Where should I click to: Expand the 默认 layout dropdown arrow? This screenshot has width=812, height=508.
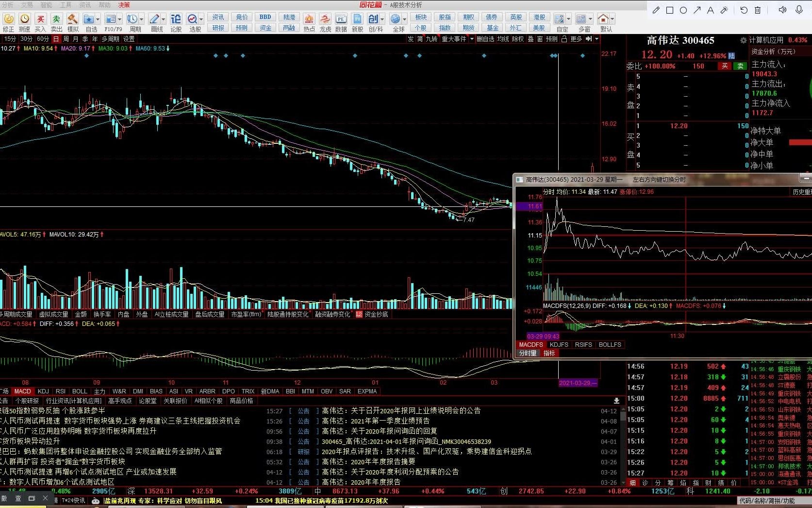click(613, 19)
